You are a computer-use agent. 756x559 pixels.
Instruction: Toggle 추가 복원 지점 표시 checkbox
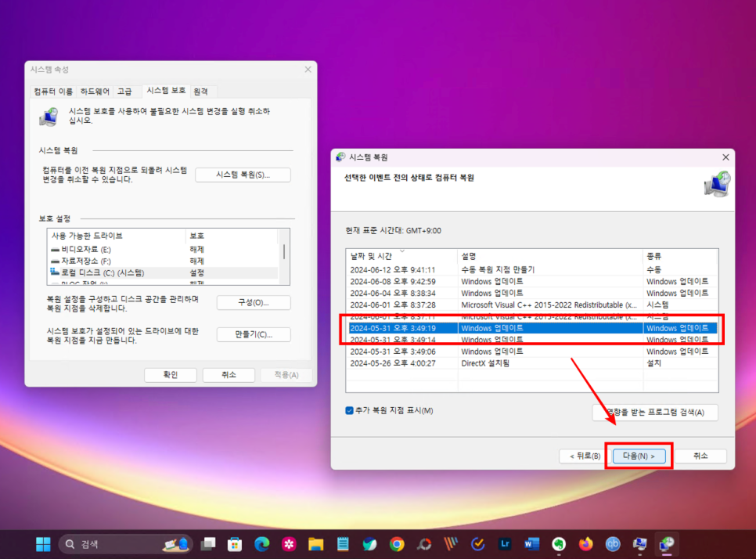coord(350,410)
